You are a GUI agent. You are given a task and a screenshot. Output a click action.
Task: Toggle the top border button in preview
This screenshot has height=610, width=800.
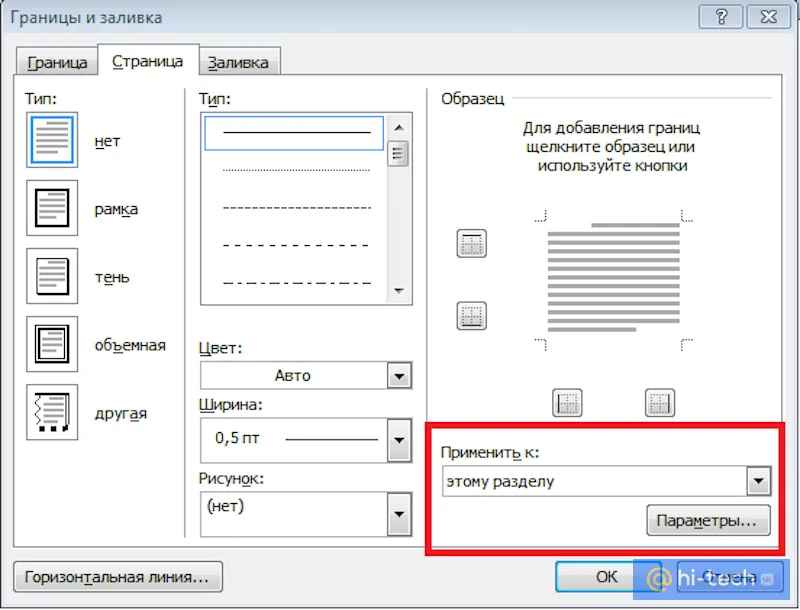pos(471,243)
